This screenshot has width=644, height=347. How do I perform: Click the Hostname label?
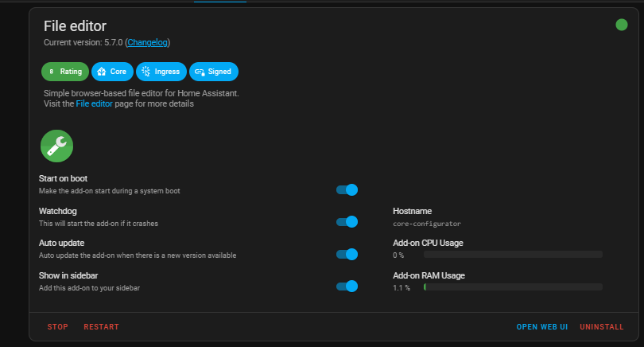tap(413, 211)
